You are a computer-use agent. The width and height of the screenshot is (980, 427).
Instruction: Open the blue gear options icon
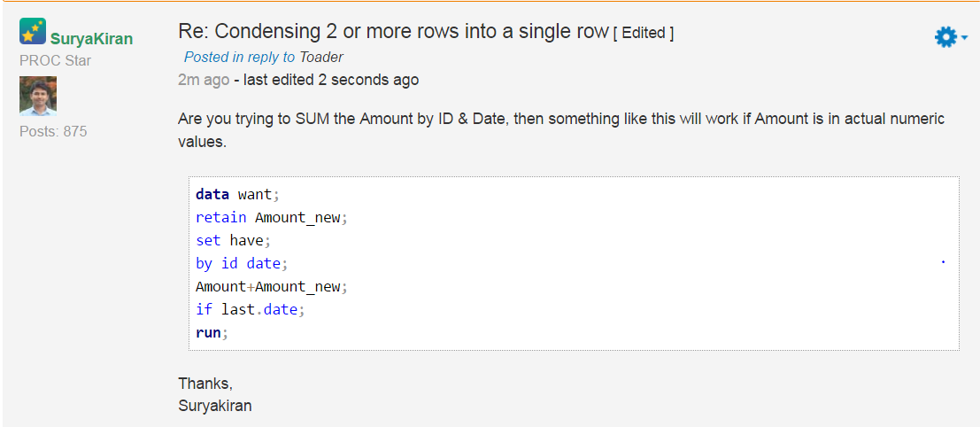(x=945, y=37)
